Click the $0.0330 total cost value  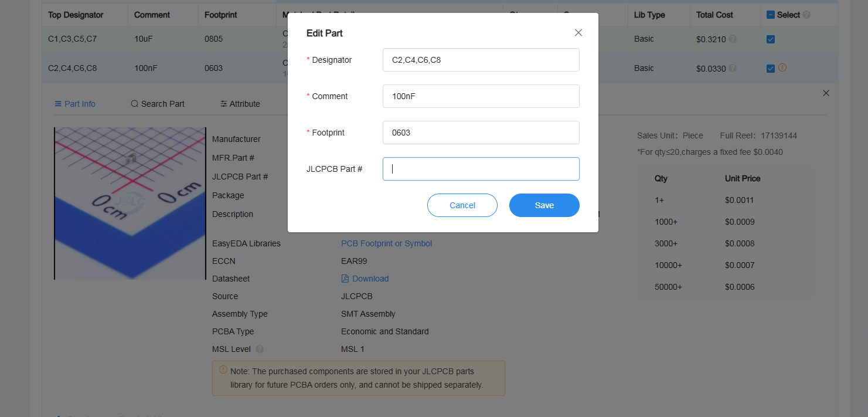tap(711, 69)
